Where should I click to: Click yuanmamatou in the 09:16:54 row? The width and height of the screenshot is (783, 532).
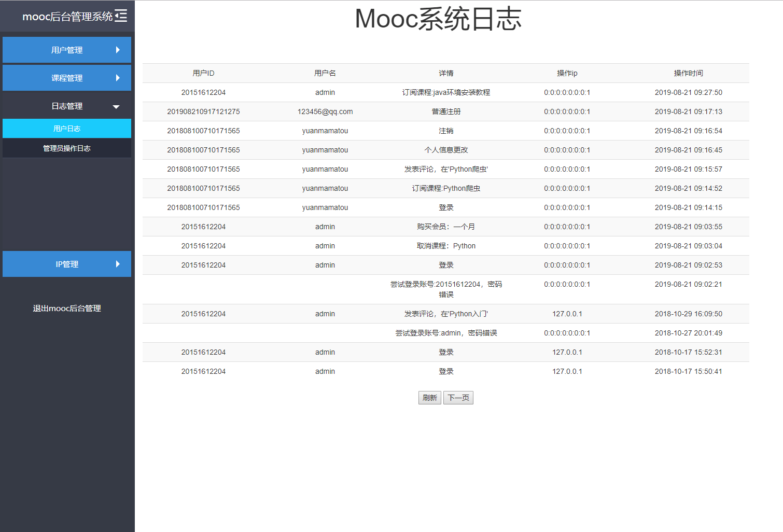(x=325, y=131)
